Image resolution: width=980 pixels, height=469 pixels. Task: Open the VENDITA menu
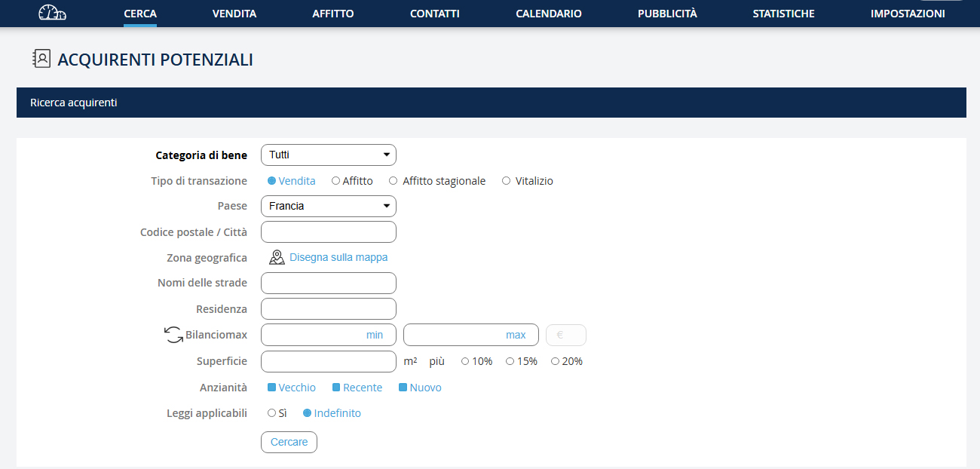(234, 14)
